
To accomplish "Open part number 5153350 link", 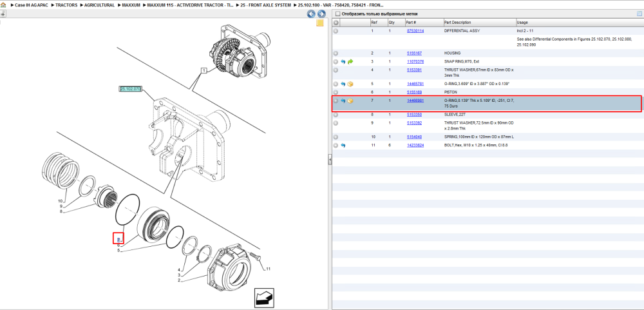I will (414, 115).
